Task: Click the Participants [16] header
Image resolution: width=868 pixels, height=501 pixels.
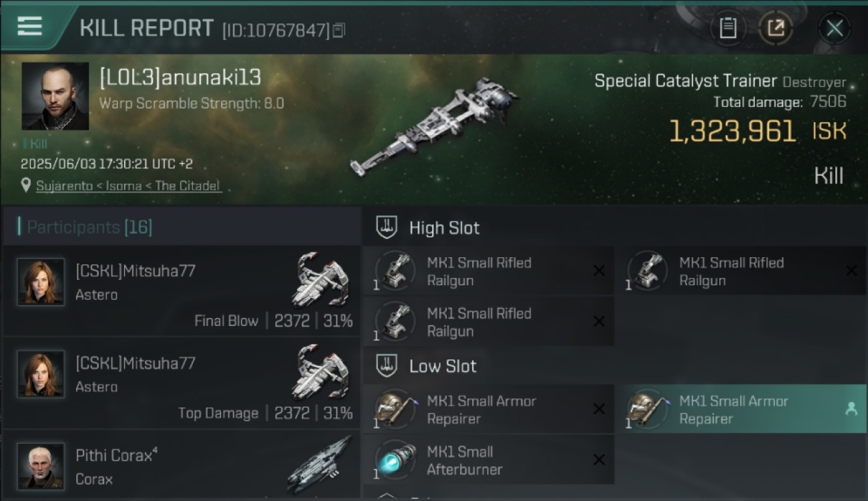Action: [x=89, y=227]
